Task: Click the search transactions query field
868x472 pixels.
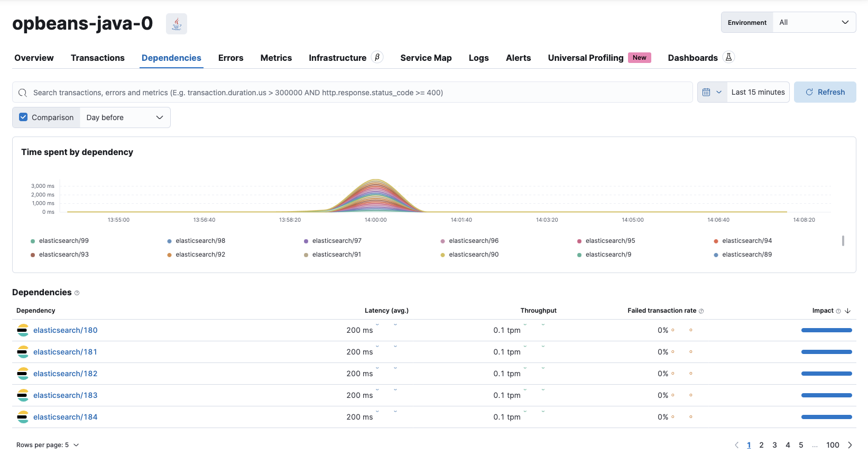Action: tap(353, 92)
